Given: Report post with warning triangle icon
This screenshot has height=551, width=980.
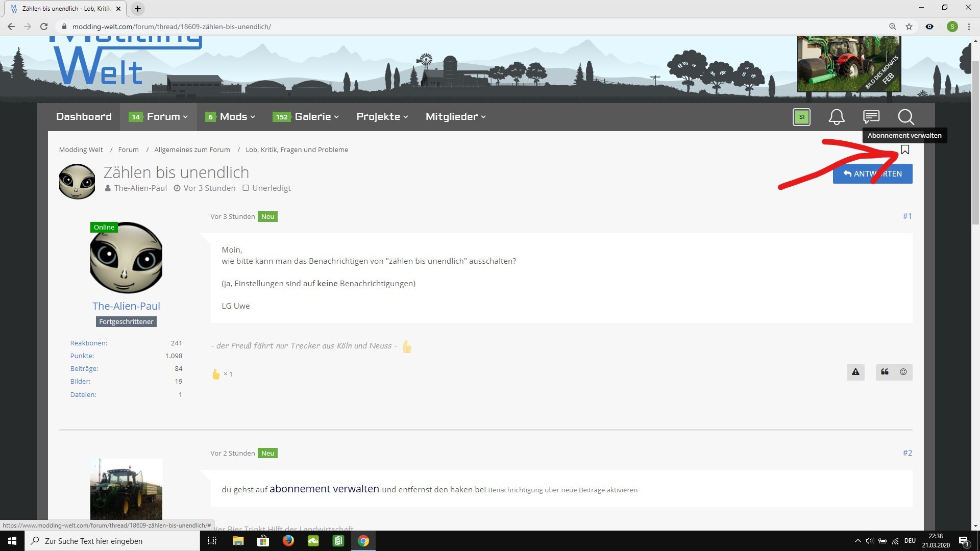Looking at the screenshot, I should [x=855, y=372].
